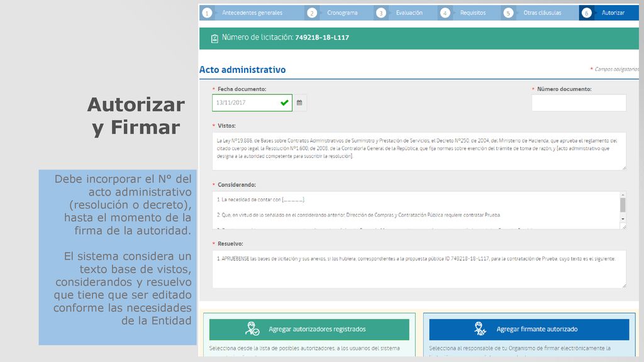
Task: Click the Considerando scrollbar thumb
Action: point(623,205)
